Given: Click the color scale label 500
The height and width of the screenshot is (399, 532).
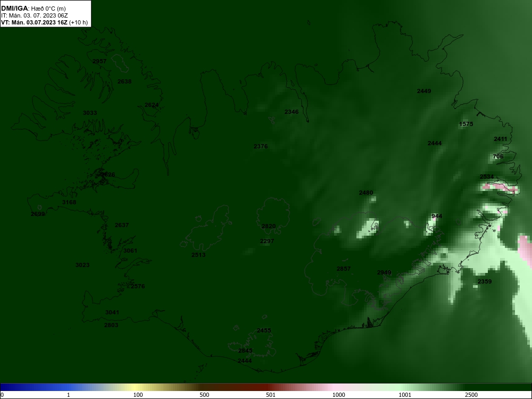Looking at the screenshot, I should (205, 395).
